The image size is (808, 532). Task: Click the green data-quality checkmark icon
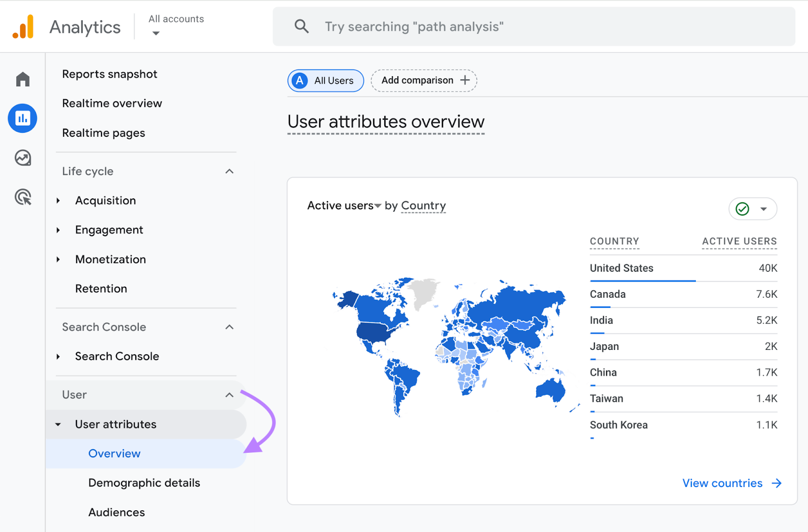pyautogui.click(x=741, y=208)
